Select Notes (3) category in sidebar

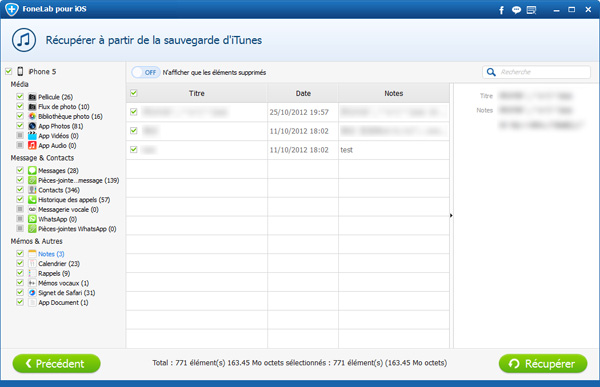[51, 254]
